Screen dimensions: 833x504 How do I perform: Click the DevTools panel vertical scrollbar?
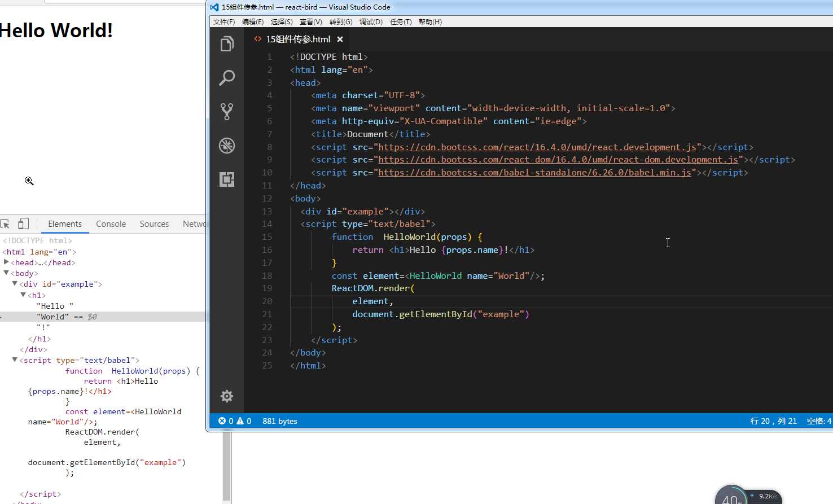(x=227, y=466)
